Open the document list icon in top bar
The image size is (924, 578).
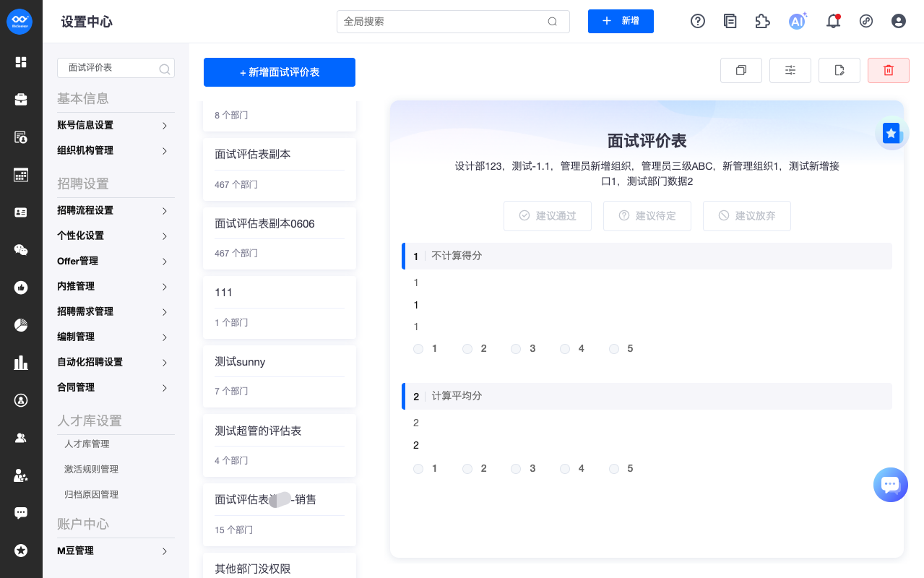coord(730,21)
